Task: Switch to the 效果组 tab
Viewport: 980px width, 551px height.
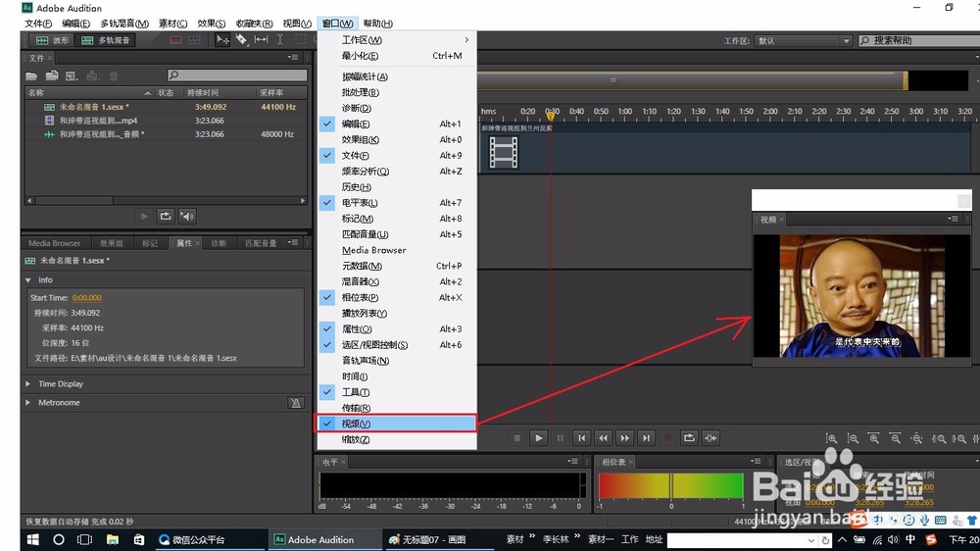Action: tap(112, 243)
